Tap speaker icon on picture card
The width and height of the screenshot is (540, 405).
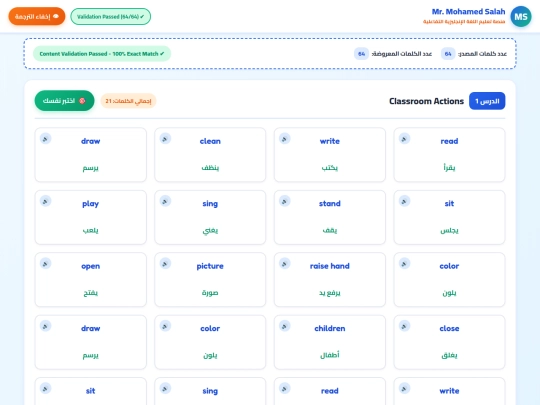(165, 264)
